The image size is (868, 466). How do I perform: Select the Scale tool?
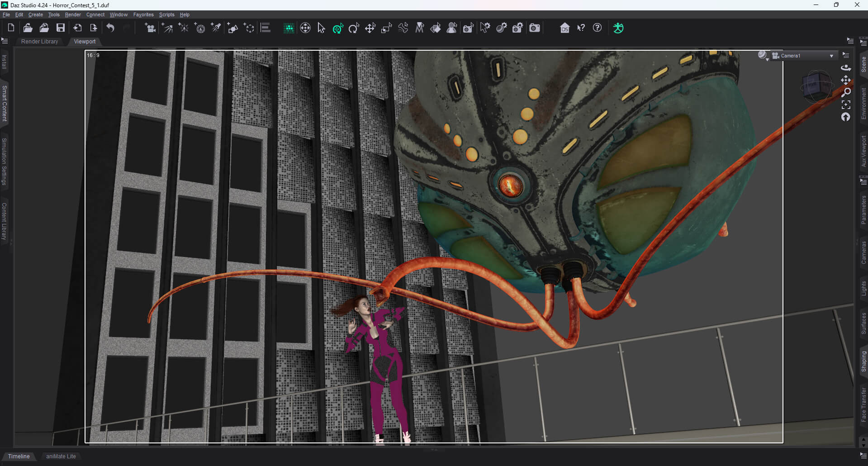386,28
